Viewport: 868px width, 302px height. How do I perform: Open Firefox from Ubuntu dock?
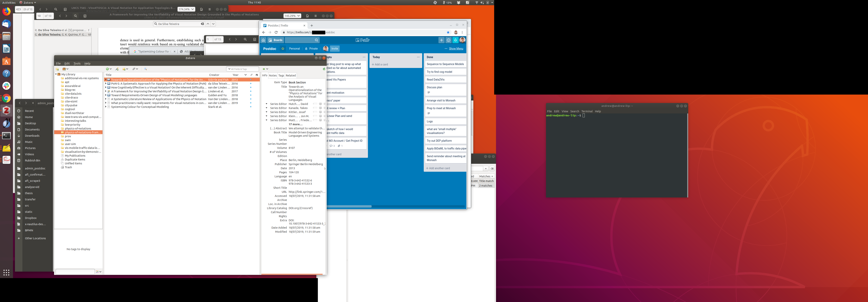click(x=6, y=11)
